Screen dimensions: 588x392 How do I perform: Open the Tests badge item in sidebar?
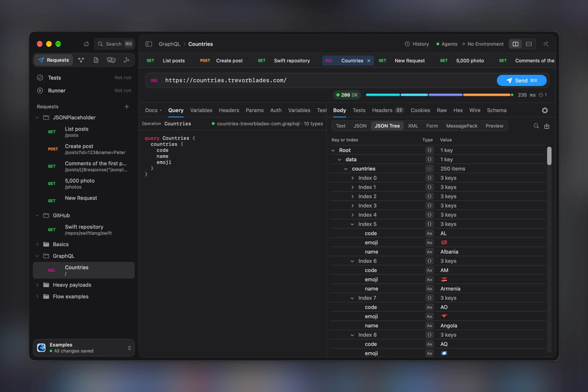tap(84, 78)
